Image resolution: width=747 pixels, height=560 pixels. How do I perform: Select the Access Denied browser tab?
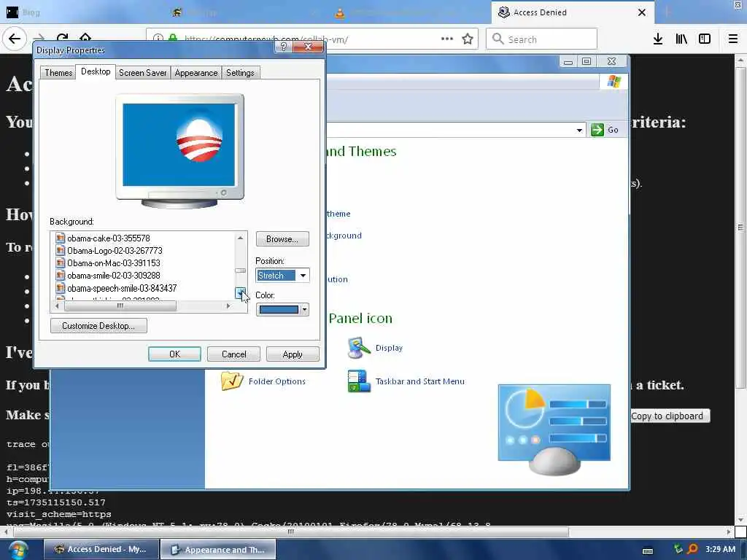pyautogui.click(x=572, y=12)
